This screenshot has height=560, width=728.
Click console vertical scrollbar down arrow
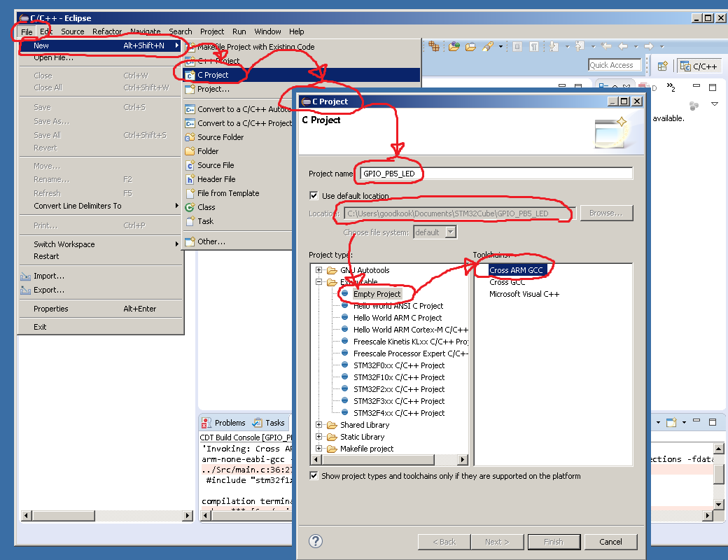coord(718,504)
